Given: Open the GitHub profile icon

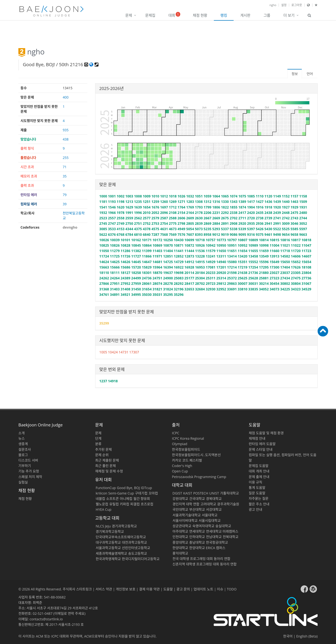Looking at the screenshot, I should (86, 64).
